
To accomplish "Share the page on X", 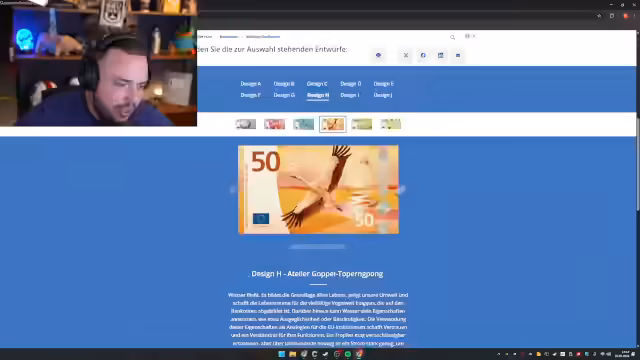I will [406, 55].
